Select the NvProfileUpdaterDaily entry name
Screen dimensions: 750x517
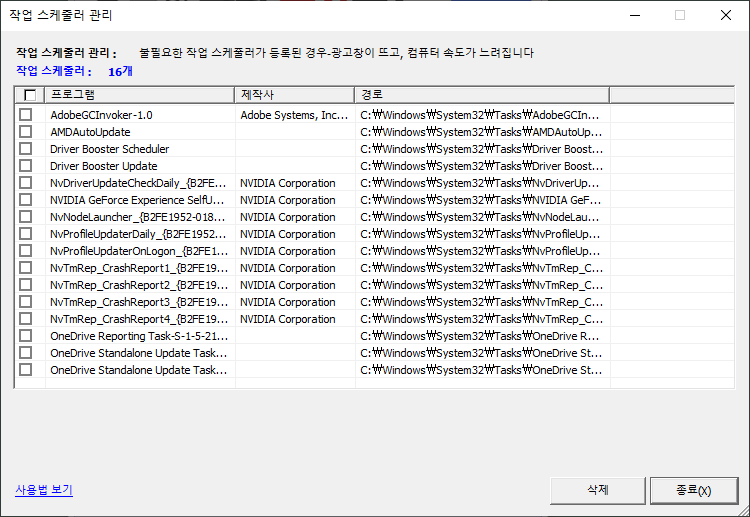pos(138,234)
